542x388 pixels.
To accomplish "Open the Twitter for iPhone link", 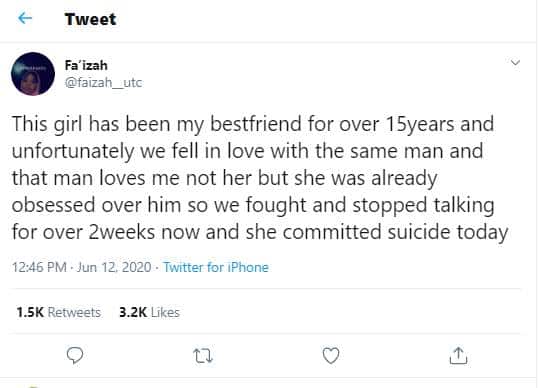I will point(216,267).
